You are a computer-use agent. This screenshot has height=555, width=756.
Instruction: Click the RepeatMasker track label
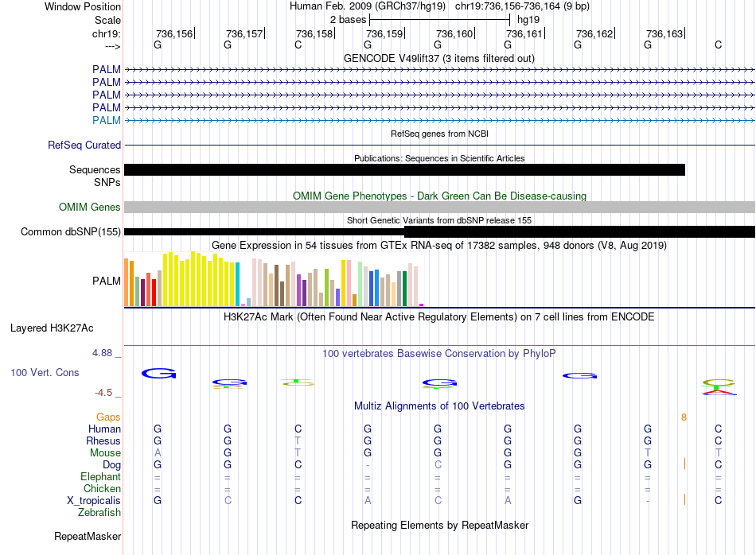(88, 536)
